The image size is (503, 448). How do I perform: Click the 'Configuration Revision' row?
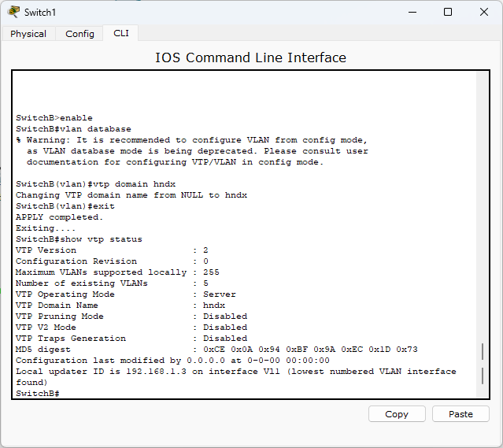[x=112, y=261]
